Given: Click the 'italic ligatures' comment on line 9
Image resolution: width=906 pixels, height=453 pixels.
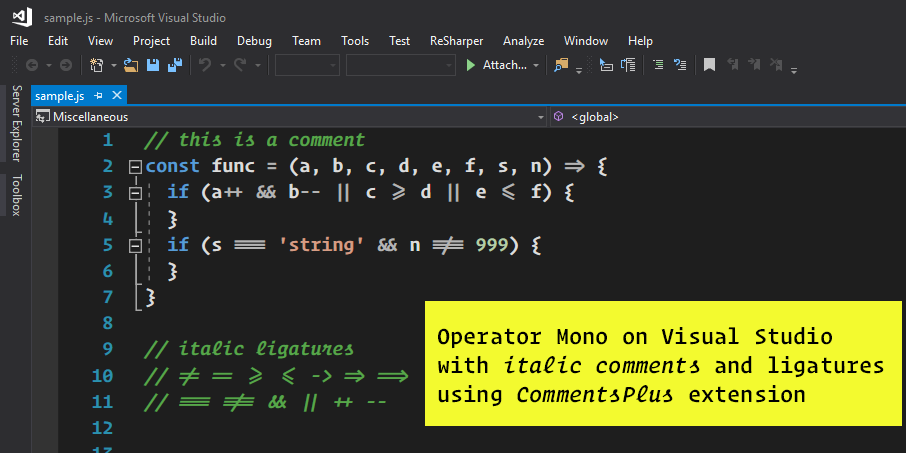Looking at the screenshot, I should pos(248,350).
